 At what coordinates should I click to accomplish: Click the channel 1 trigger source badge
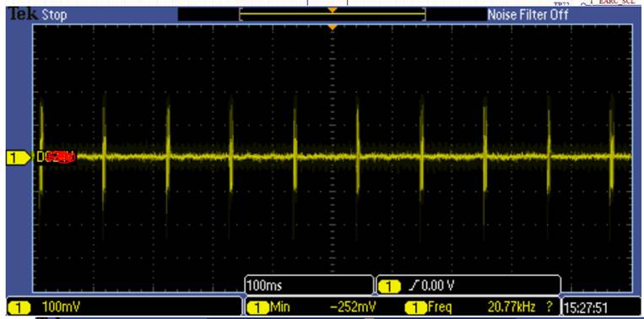[388, 287]
